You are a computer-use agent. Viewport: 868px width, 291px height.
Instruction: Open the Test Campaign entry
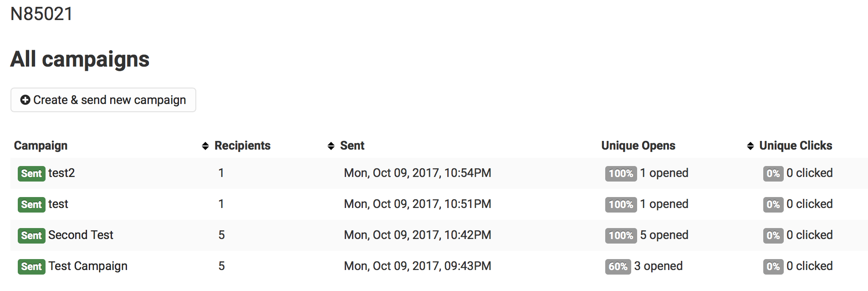(x=88, y=266)
